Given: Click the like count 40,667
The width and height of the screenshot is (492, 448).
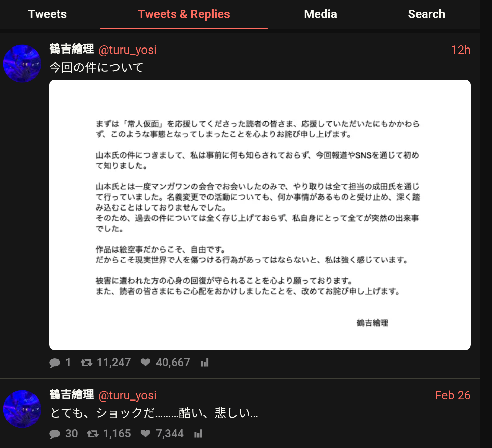Looking at the screenshot, I should (173, 363).
